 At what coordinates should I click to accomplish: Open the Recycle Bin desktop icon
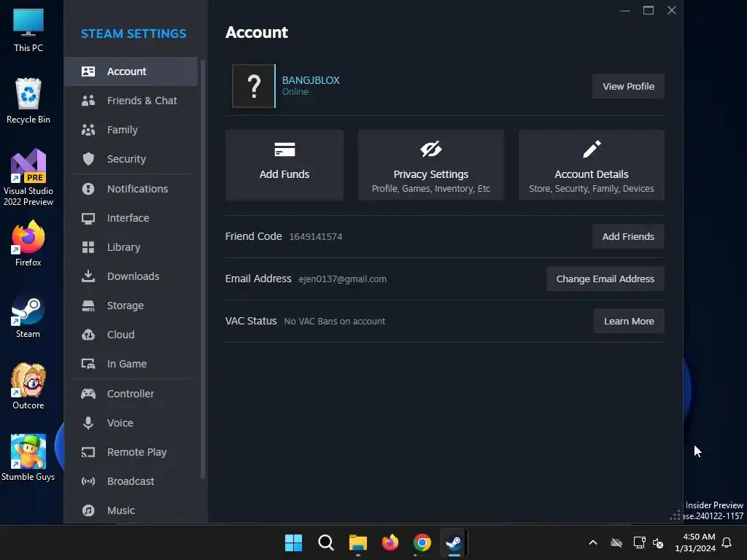28,101
